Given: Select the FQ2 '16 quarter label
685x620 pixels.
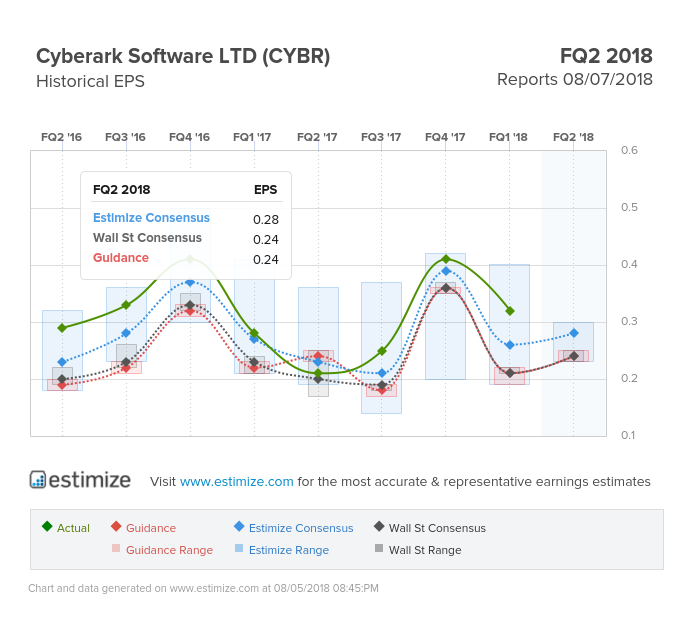Looking at the screenshot, I should [x=62, y=137].
